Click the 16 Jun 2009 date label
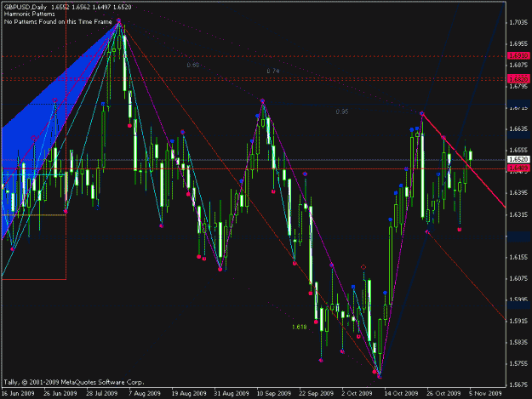 [x=18, y=394]
